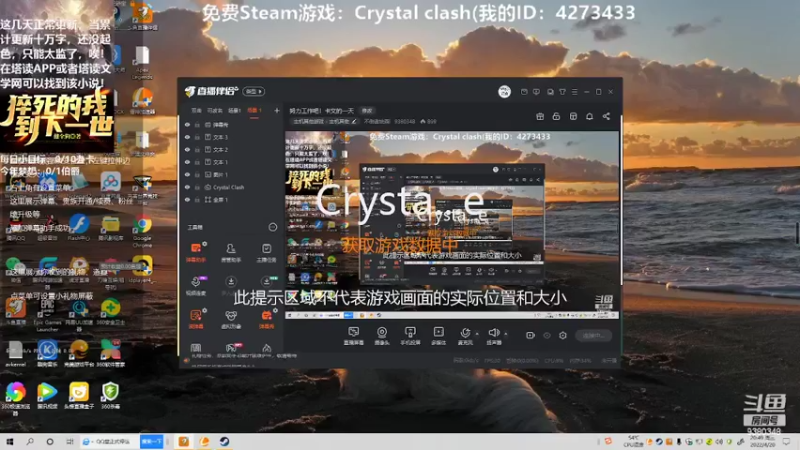Expand speaker options arrow
The width and height of the screenshot is (800, 450).
click(x=506, y=334)
